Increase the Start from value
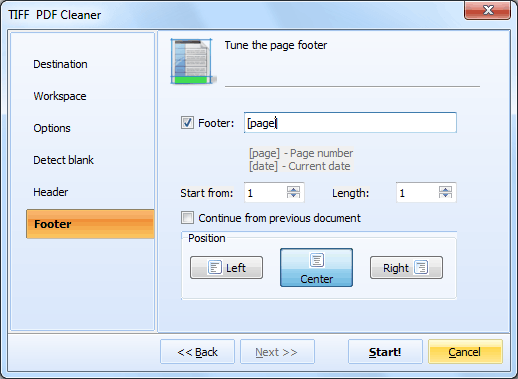Image resolution: width=518 pixels, height=379 pixels. (293, 189)
